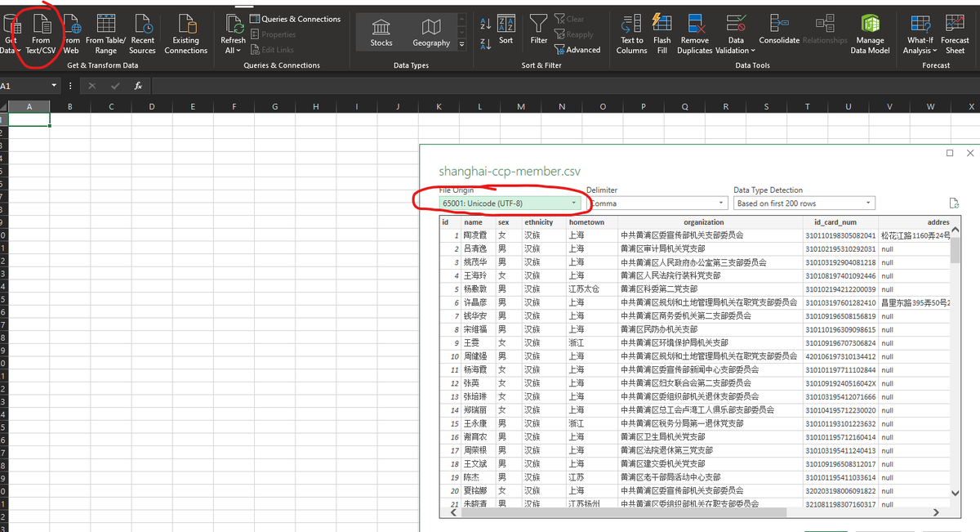The height and width of the screenshot is (532, 980).
Task: Expand the Data Types gallery
Action: point(461,44)
